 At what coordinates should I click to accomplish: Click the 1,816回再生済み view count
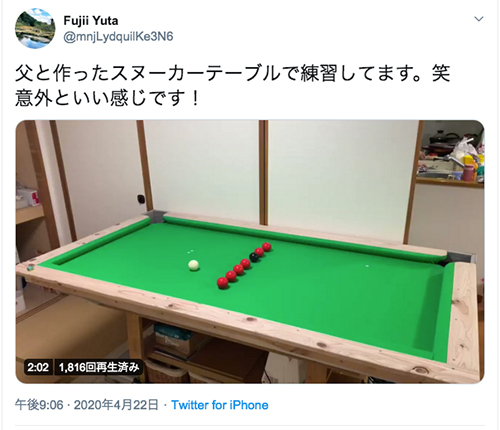pos(99,367)
